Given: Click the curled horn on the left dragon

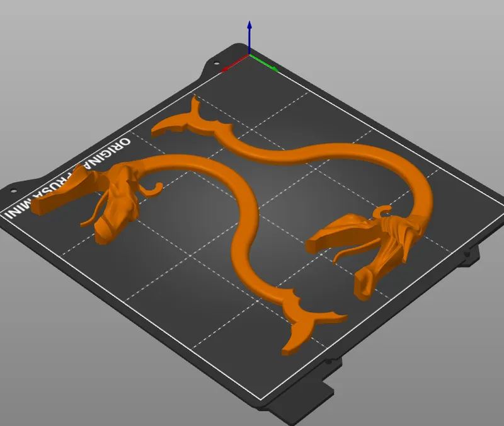Looking at the screenshot, I should (x=154, y=187).
